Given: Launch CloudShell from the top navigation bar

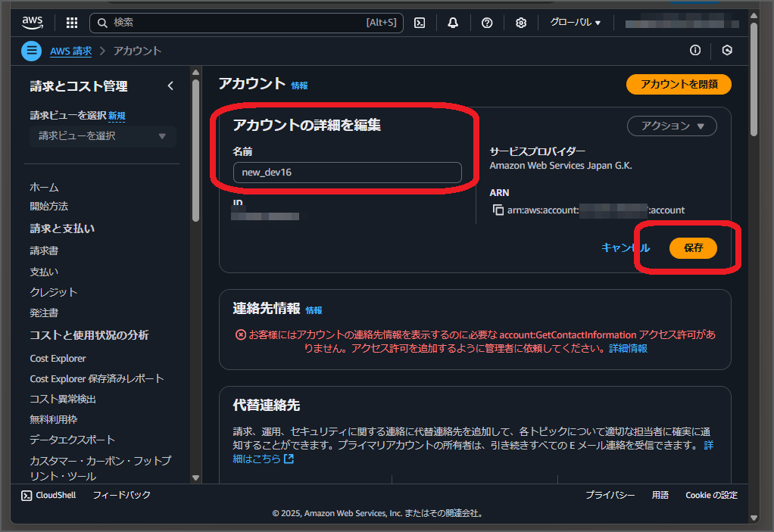Looking at the screenshot, I should point(419,23).
